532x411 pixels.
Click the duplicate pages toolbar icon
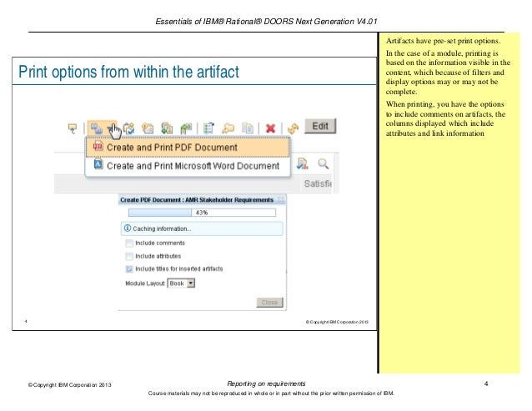tap(248, 128)
